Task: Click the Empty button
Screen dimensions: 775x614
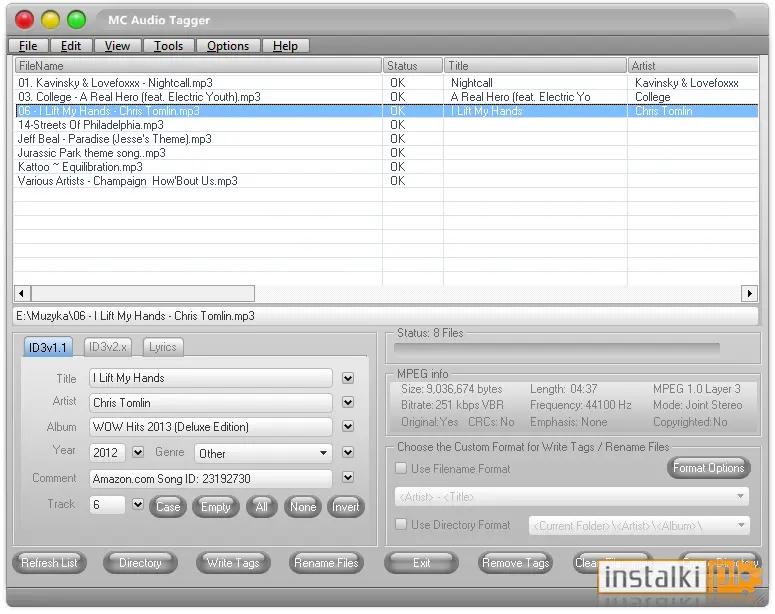Action: pyautogui.click(x=215, y=507)
